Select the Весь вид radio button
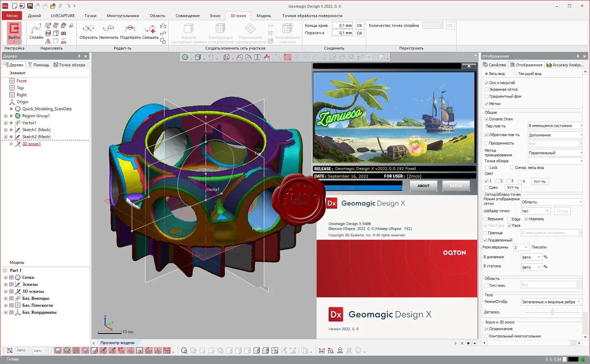The image size is (590, 364). 486,74
